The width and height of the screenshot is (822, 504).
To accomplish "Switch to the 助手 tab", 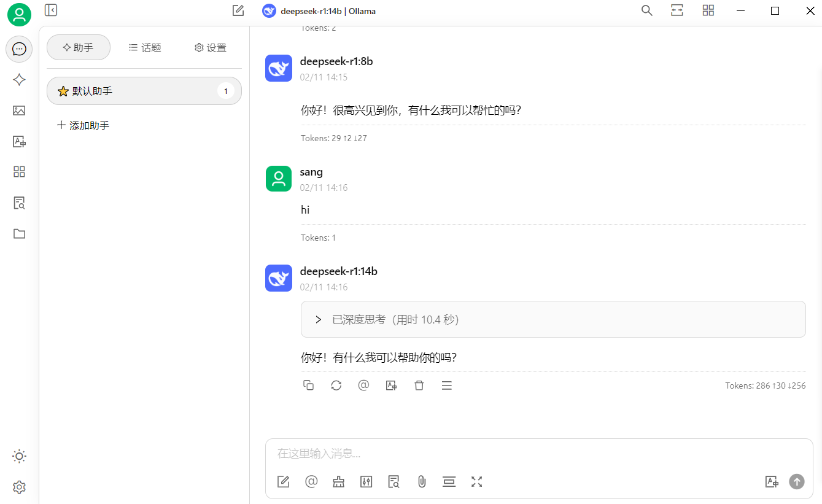I will (x=79, y=47).
